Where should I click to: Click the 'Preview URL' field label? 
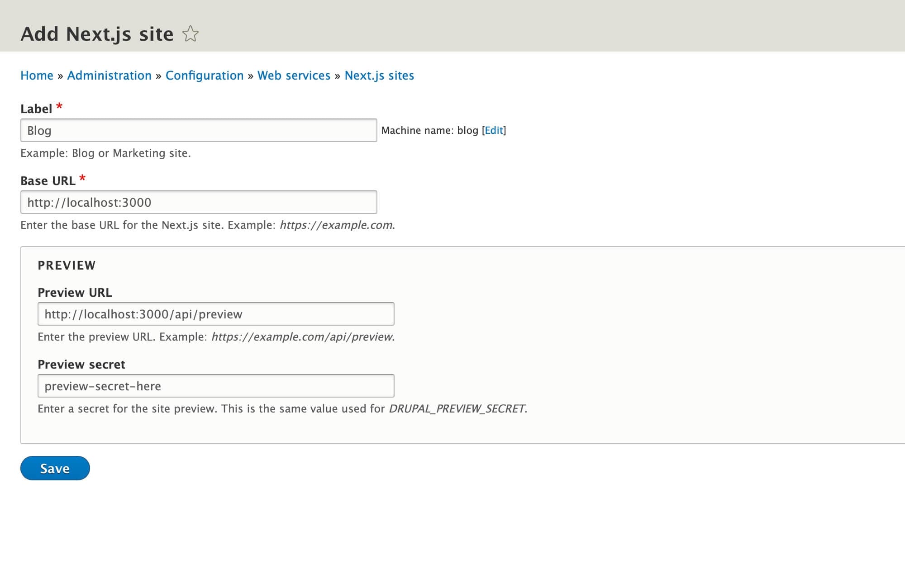[x=75, y=292]
